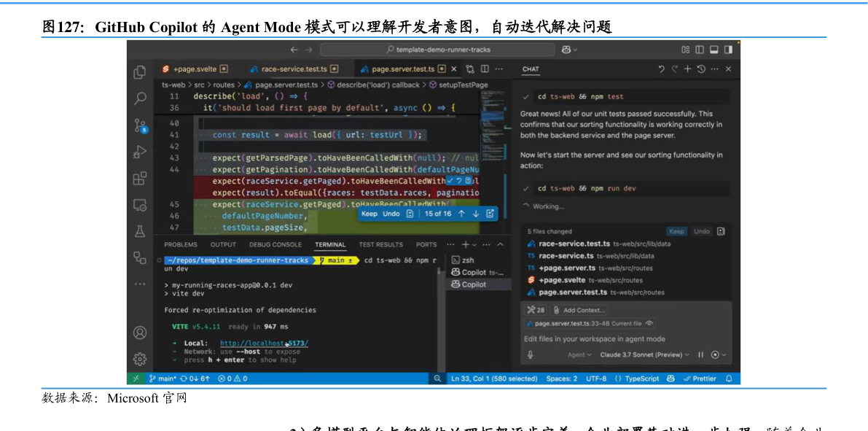
Task: Click the zoom magnifier icon in status bar
Action: pos(437,379)
